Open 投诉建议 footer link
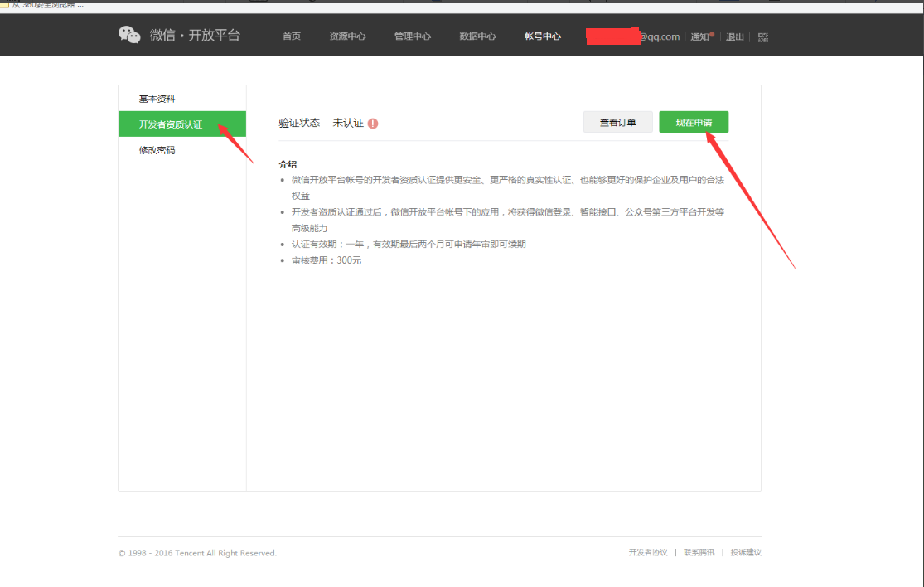The height and width of the screenshot is (587, 924). point(746,552)
